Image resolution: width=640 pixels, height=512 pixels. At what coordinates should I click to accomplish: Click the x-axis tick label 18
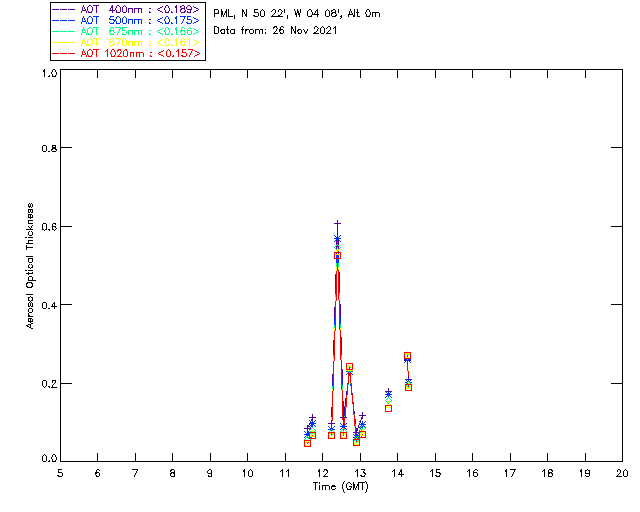[547, 473]
